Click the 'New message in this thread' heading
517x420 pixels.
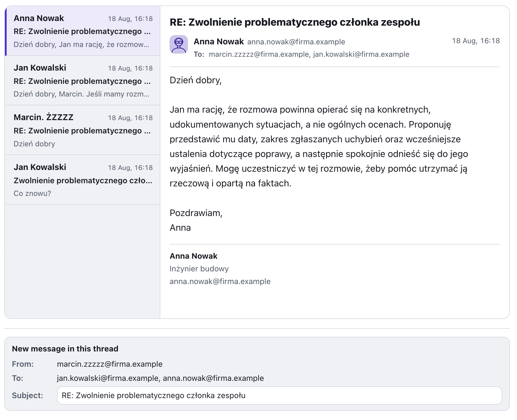(x=65, y=349)
